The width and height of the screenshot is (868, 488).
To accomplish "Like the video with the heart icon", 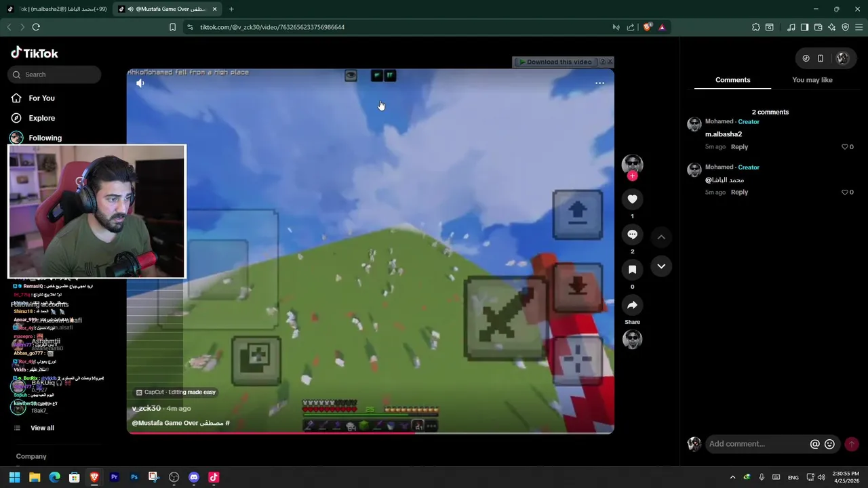I will click(632, 199).
